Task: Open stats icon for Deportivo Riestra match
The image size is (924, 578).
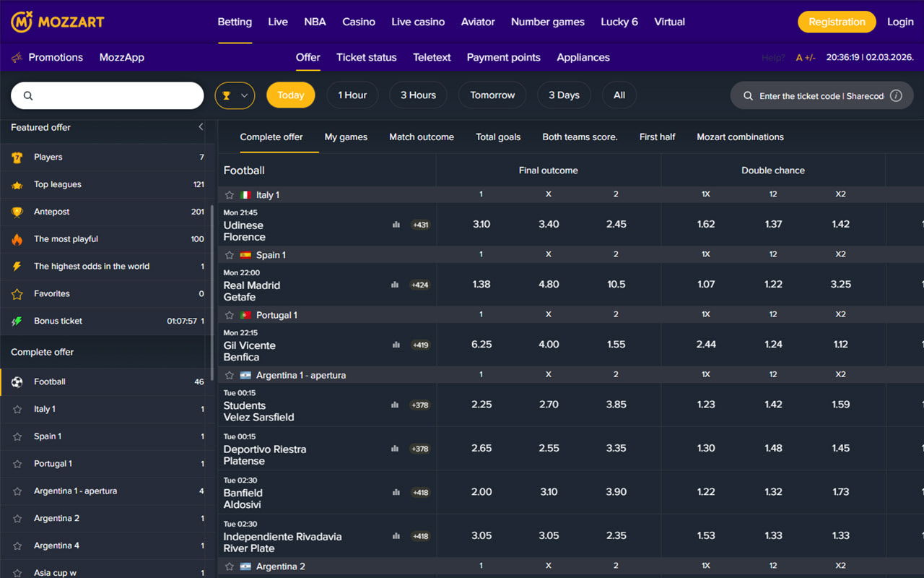Action: 395,449
